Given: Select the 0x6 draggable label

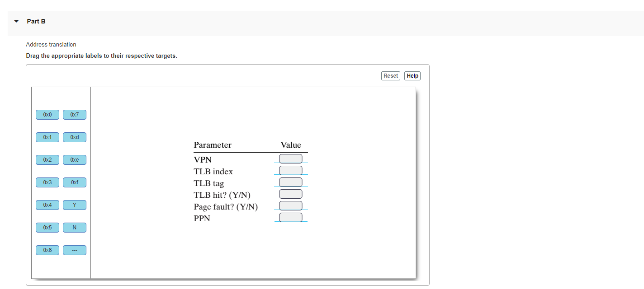Looking at the screenshot, I should (47, 250).
